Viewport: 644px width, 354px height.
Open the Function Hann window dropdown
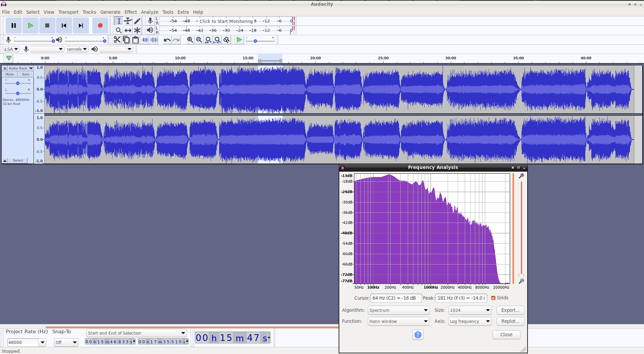coord(398,321)
